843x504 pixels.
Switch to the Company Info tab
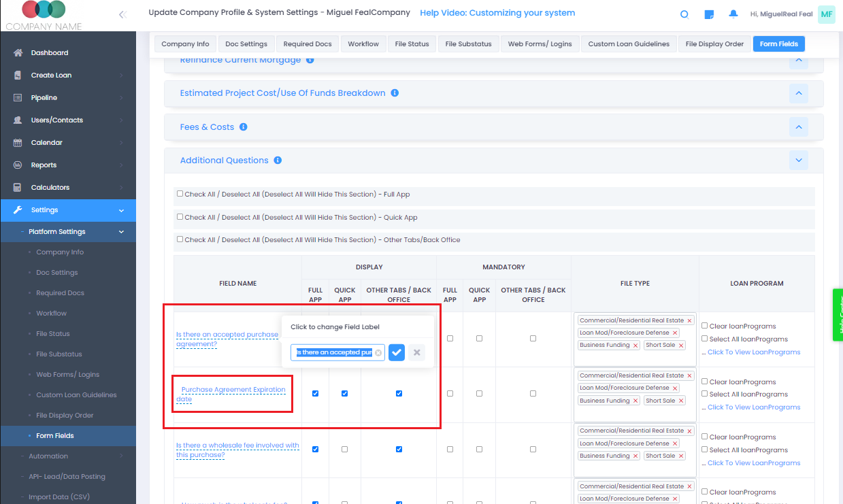click(185, 44)
